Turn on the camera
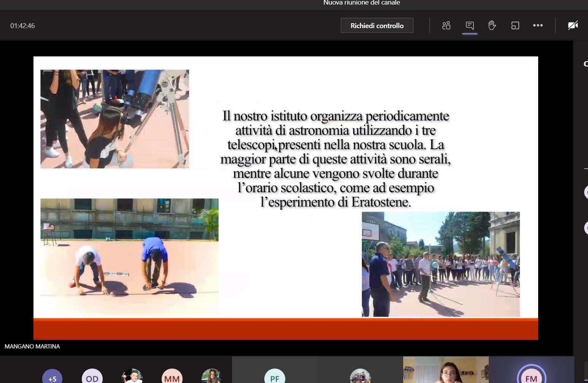Viewport: 588px width, 383px height. click(x=573, y=25)
